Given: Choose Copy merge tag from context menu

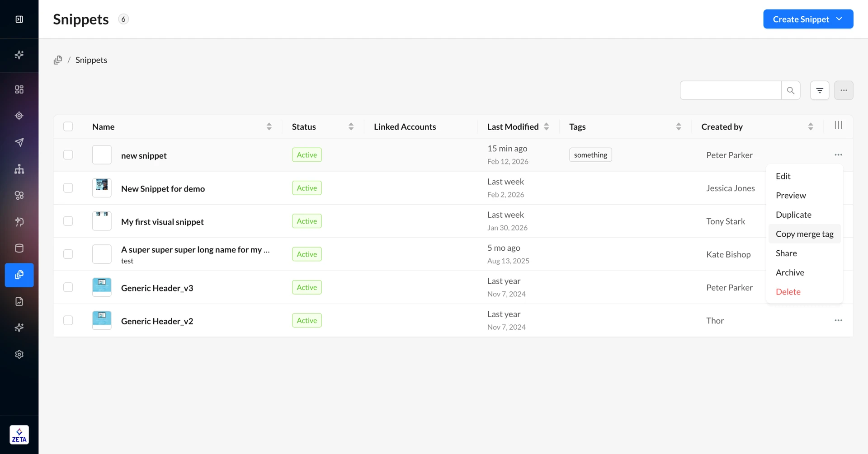Looking at the screenshot, I should [x=804, y=234].
